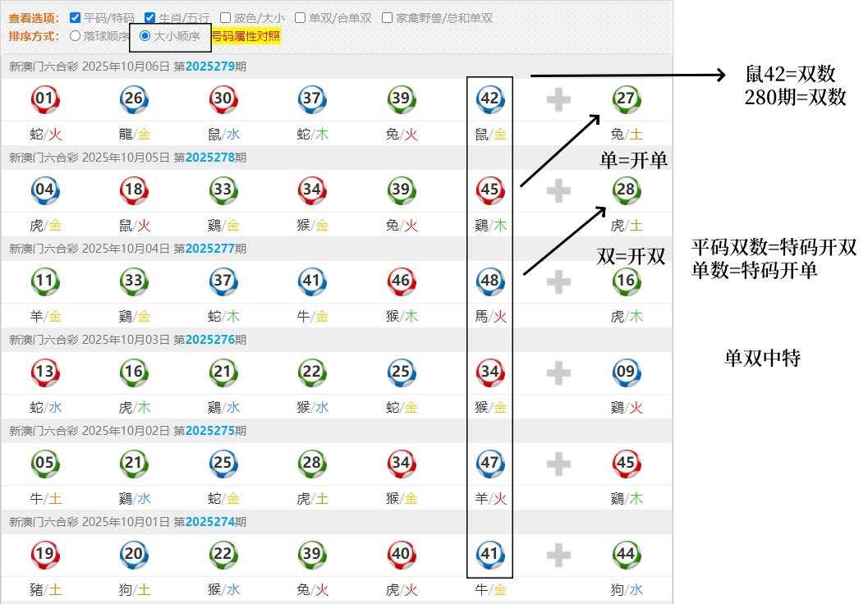Select blue ball number 42
The height and width of the screenshot is (604, 868).
click(x=489, y=99)
